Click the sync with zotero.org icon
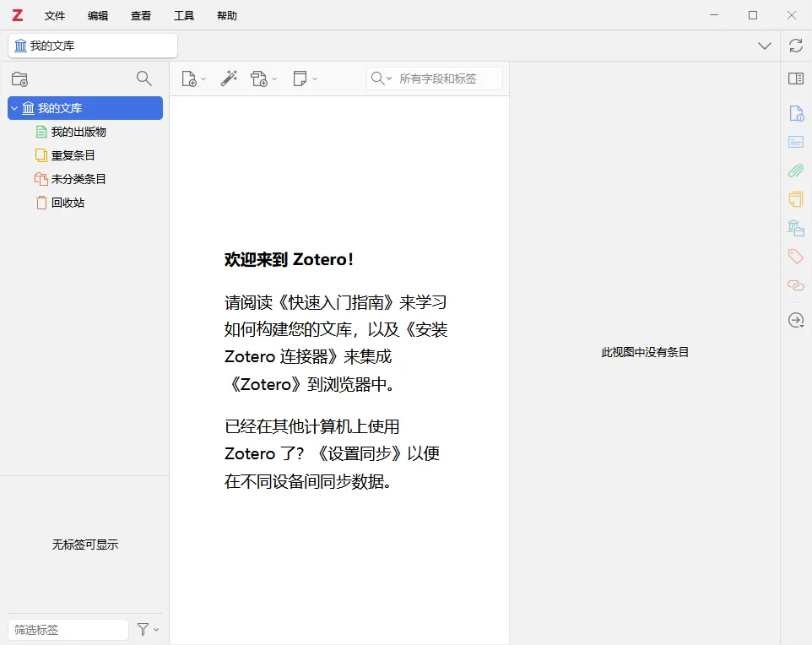The height and width of the screenshot is (645, 812). [x=796, y=46]
